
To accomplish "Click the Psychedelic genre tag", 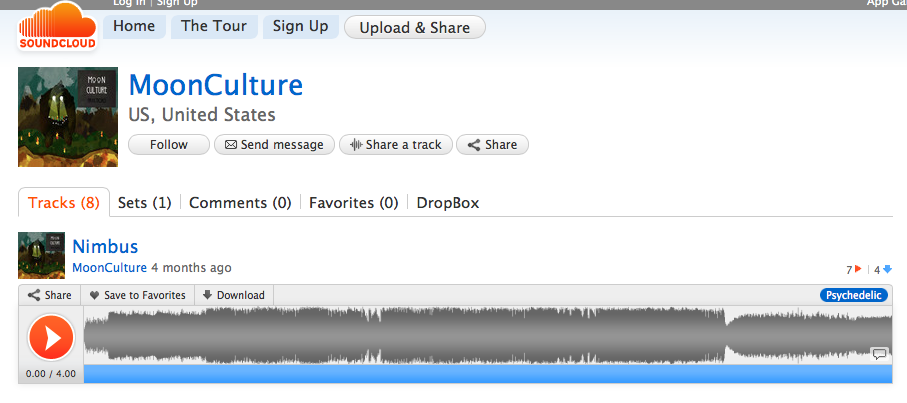I will click(x=853, y=295).
